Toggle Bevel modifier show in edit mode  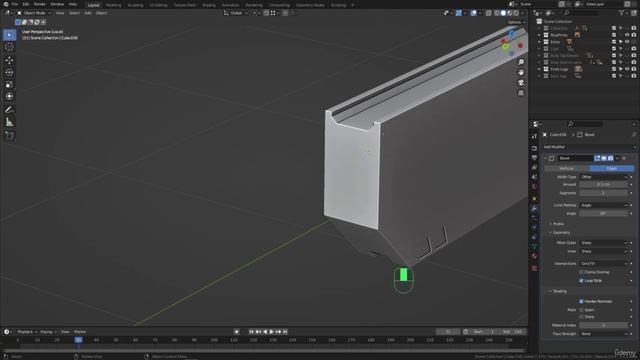(597, 158)
